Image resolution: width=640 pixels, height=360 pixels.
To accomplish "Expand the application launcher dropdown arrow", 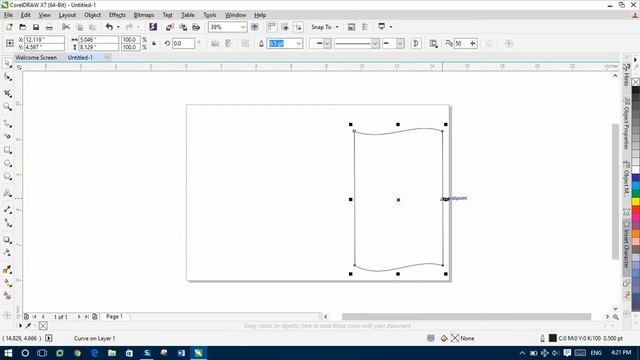I will point(391,27).
